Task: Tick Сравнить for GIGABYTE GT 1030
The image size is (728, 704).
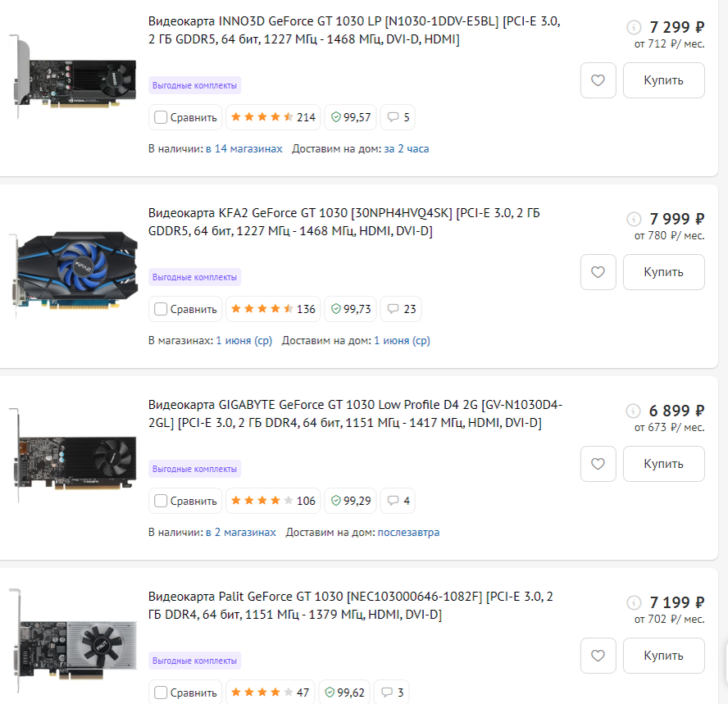Action: 161,501
